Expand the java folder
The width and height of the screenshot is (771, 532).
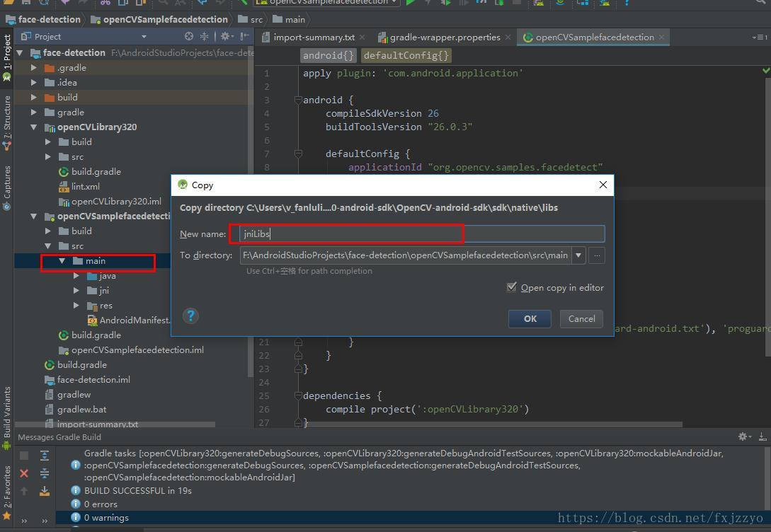(76, 276)
